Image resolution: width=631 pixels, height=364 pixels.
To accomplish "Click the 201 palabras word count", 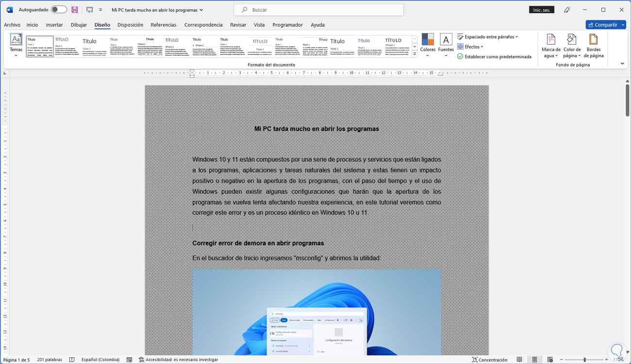I will click(50, 360).
